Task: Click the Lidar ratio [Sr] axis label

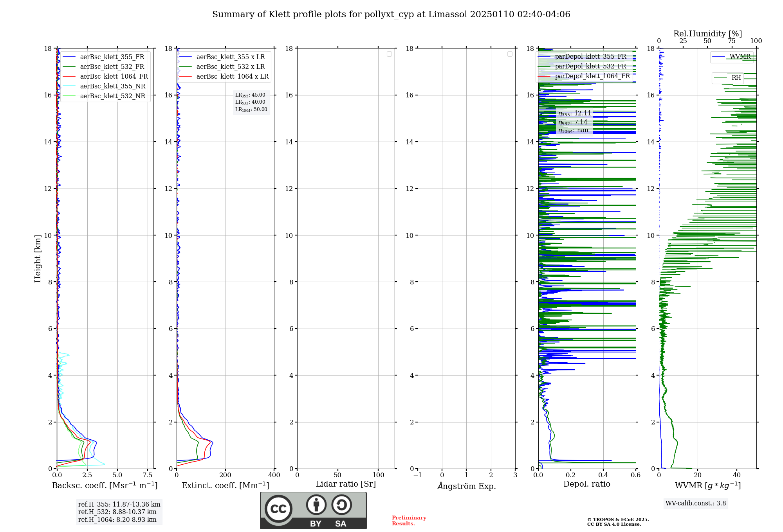Action: [x=346, y=484]
